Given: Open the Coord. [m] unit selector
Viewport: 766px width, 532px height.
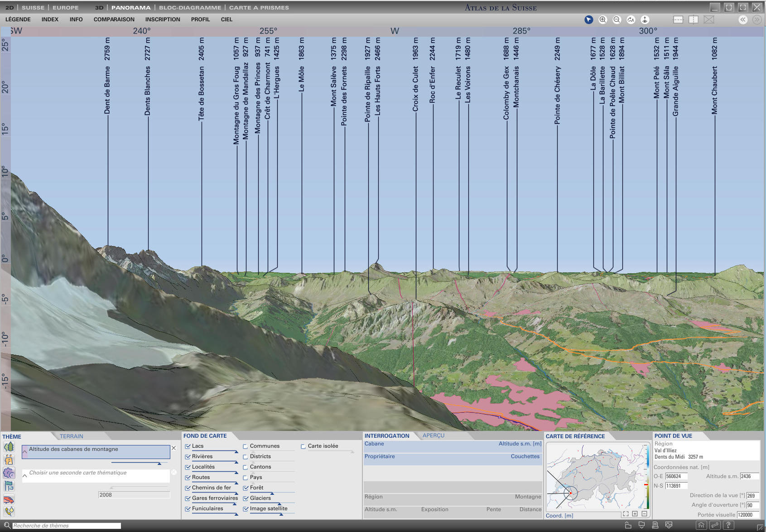Looking at the screenshot, I should click(559, 516).
